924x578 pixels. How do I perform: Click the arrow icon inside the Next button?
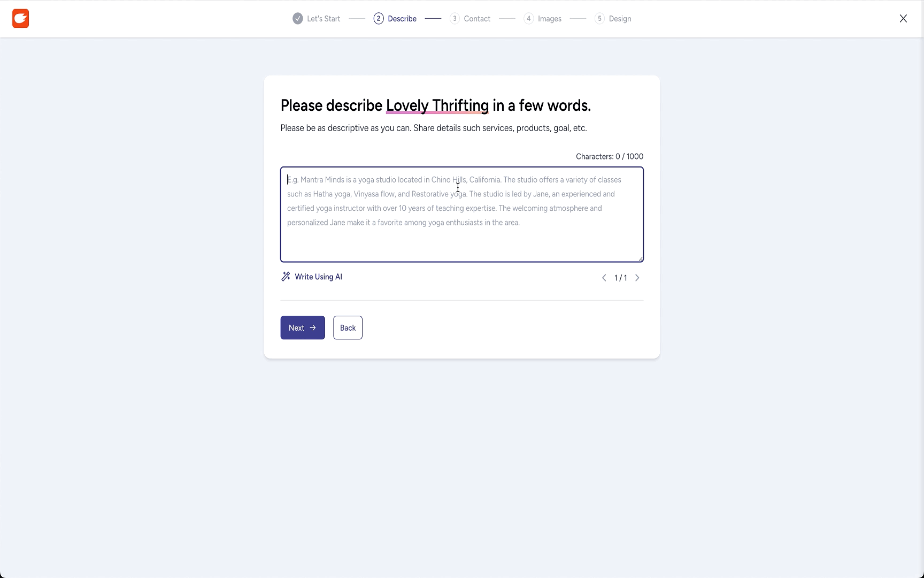[312, 328]
